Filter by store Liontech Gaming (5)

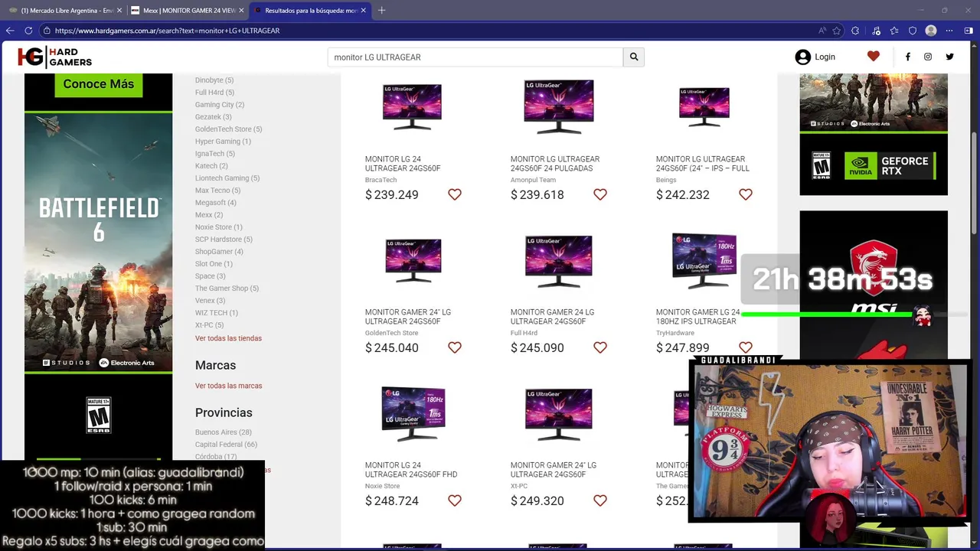227,178
